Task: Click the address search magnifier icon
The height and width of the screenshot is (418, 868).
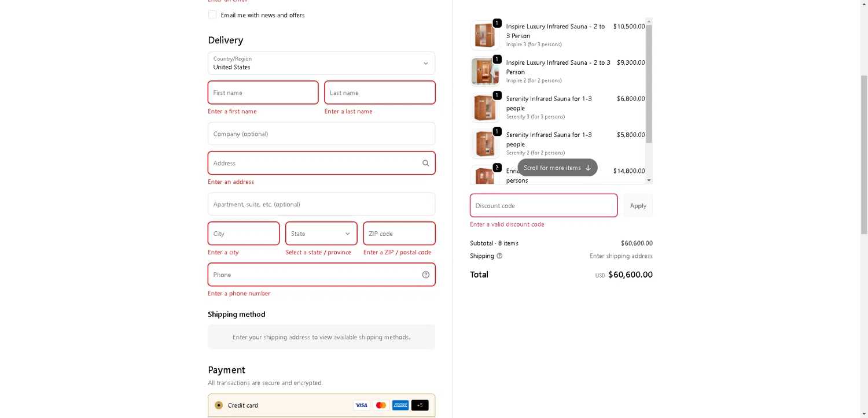Action: click(426, 163)
